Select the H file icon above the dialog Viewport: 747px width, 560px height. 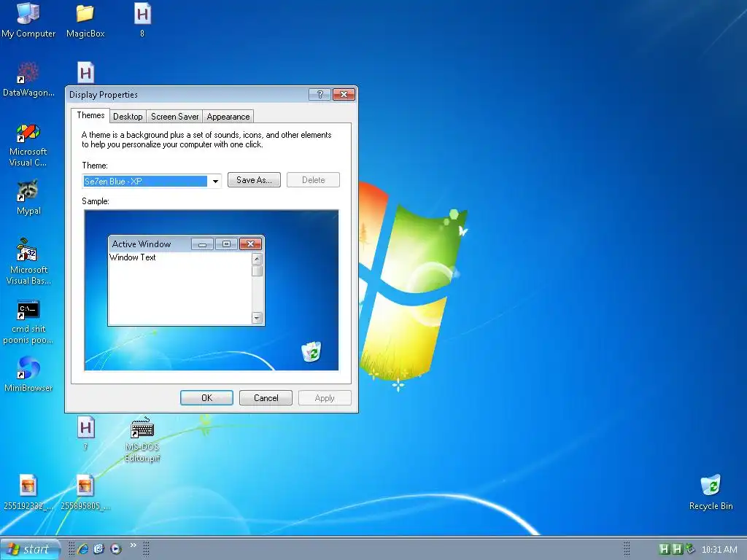(86, 72)
